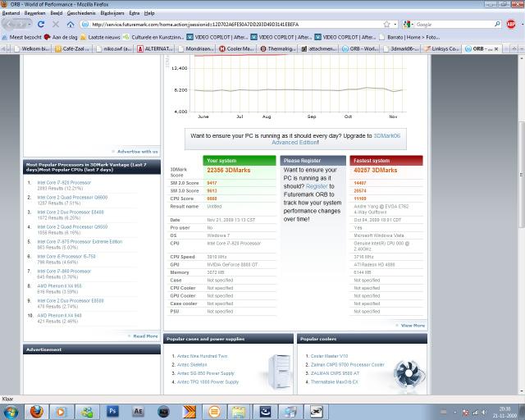Open the Barrato | Home > Foto bookmark

(409, 37)
